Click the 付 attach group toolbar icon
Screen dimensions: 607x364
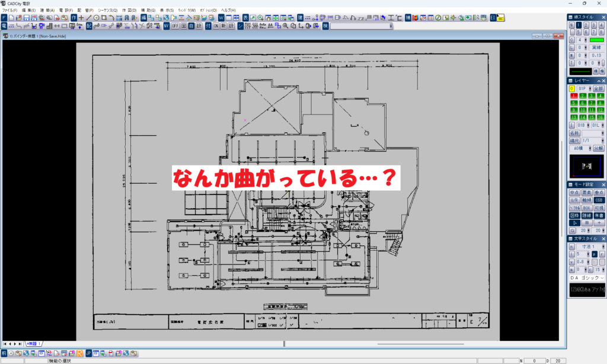208,26
